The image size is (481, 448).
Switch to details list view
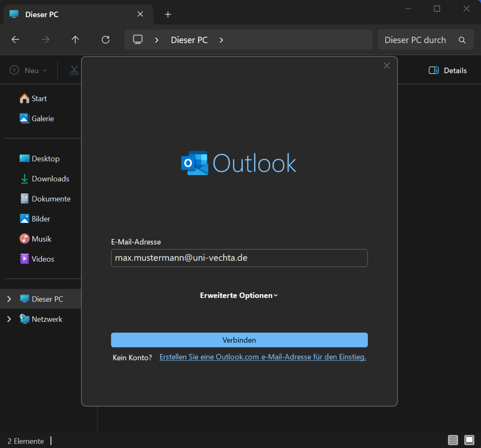coord(453,440)
